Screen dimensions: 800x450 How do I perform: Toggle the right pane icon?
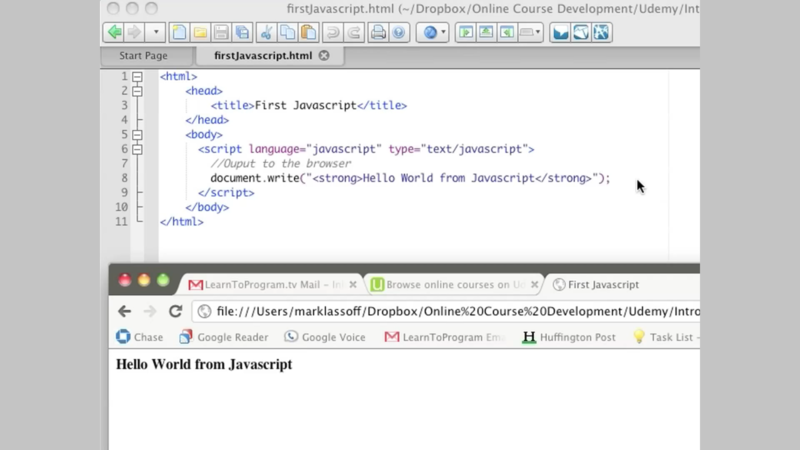point(507,32)
